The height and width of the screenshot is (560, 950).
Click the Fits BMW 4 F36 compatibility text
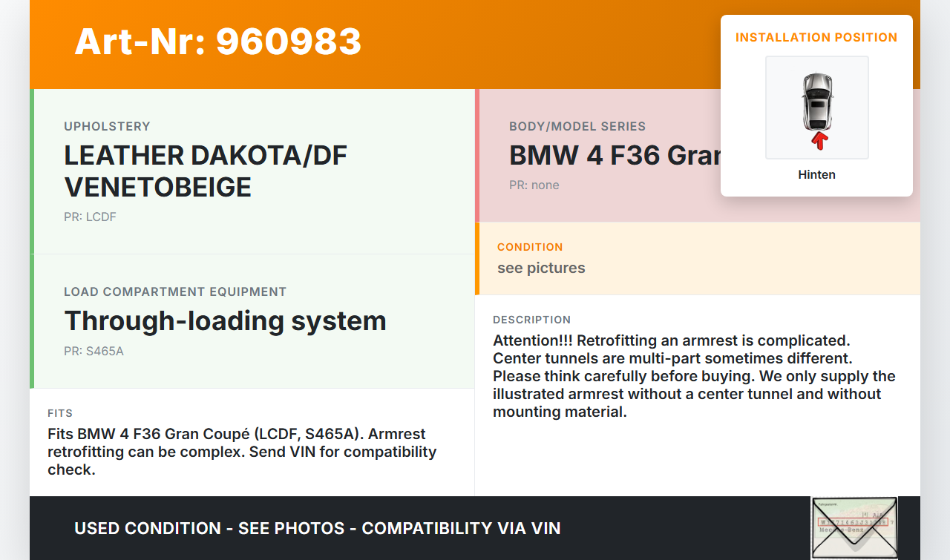pyautogui.click(x=242, y=452)
